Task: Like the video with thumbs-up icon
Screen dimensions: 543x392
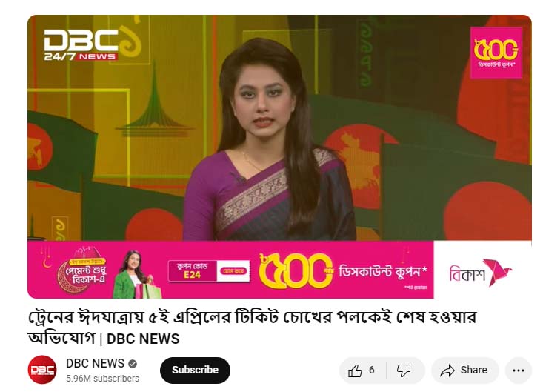Action: [x=355, y=371]
